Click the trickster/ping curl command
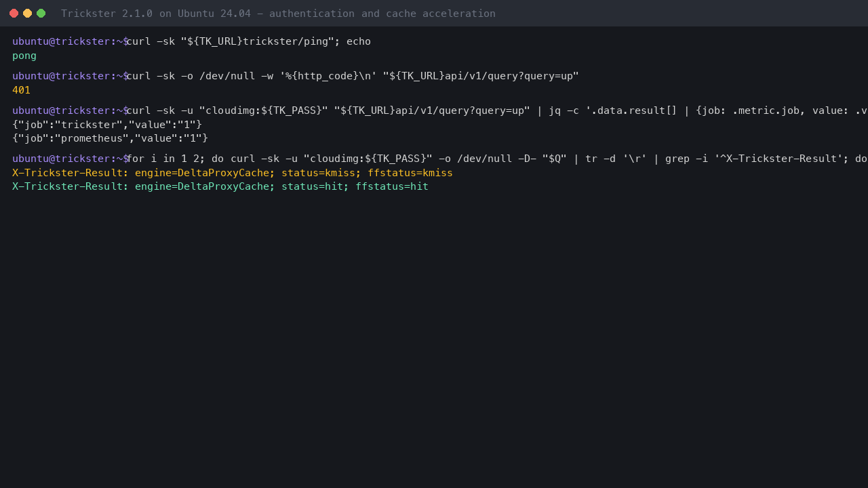Viewport: 868px width, 488px height. pyautogui.click(x=249, y=41)
